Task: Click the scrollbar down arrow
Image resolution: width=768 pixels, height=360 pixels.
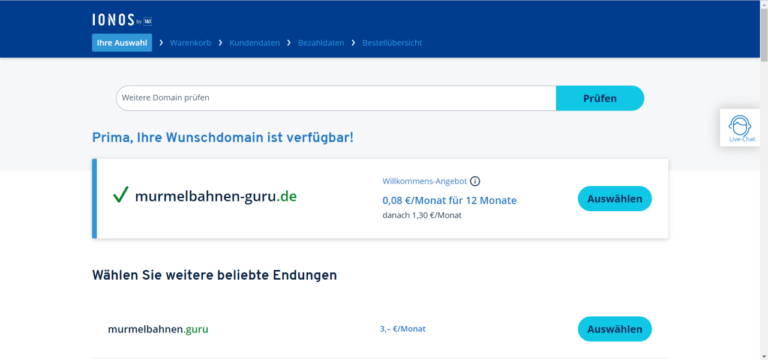Action: (x=764, y=356)
